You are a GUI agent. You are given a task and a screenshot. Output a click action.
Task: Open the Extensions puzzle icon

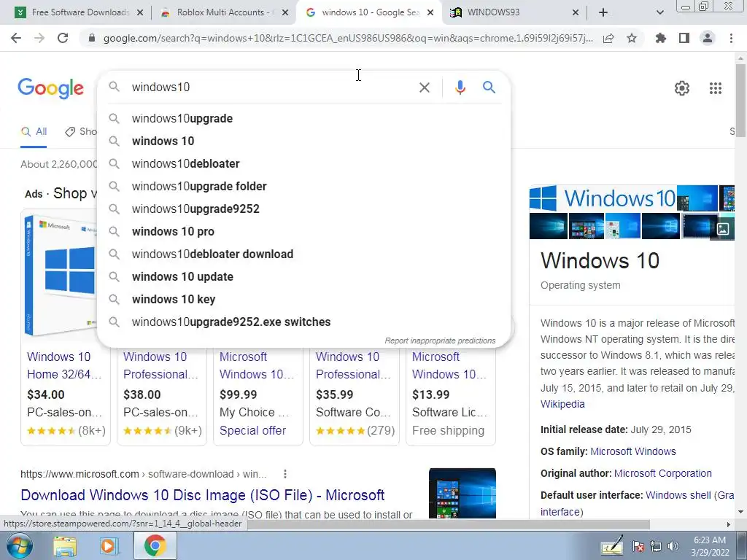[661, 38]
